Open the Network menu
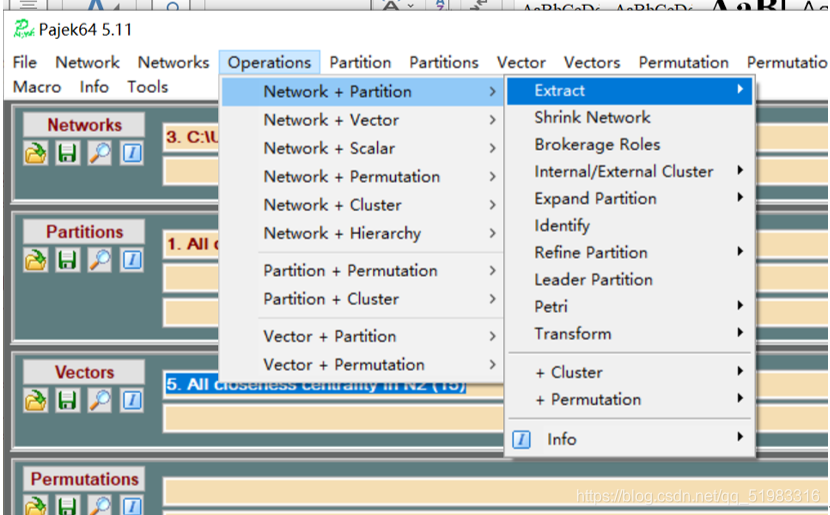This screenshot has height=515, width=830. [x=87, y=62]
